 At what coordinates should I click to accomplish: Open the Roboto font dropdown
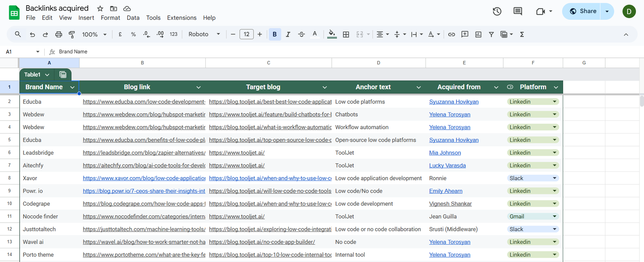204,35
